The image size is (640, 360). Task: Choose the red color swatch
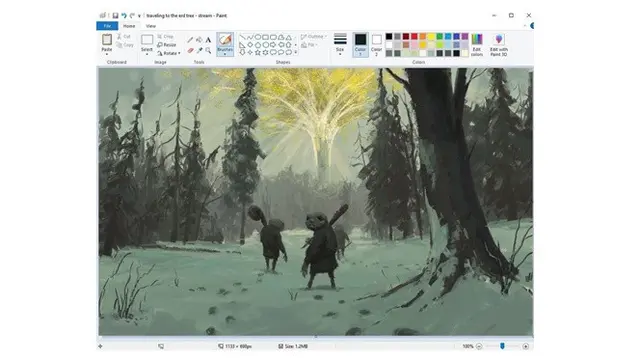click(414, 37)
